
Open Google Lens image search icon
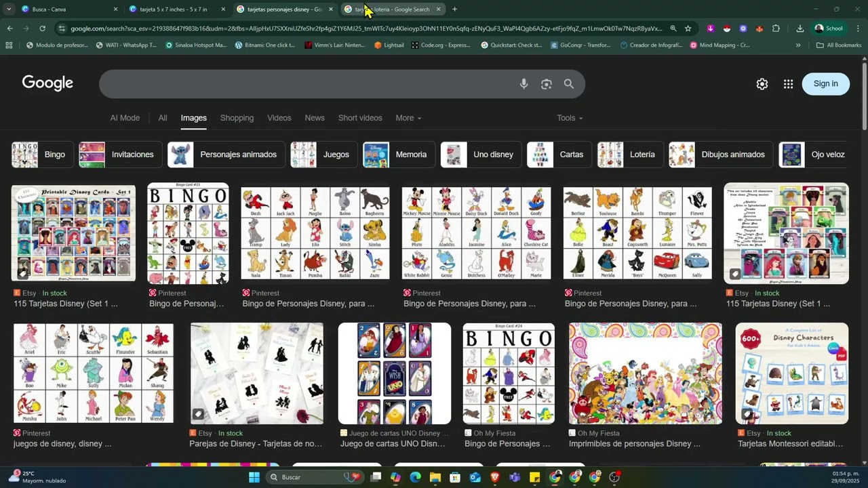point(546,84)
